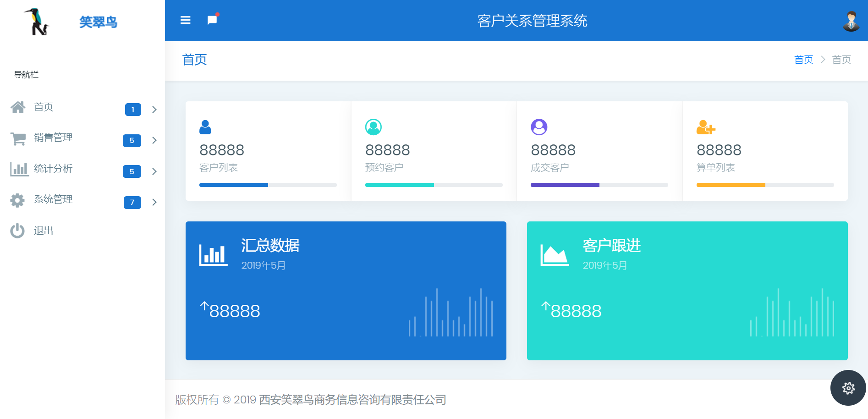
Task: Click the up arrow on 客户跟进 value
Action: click(546, 306)
